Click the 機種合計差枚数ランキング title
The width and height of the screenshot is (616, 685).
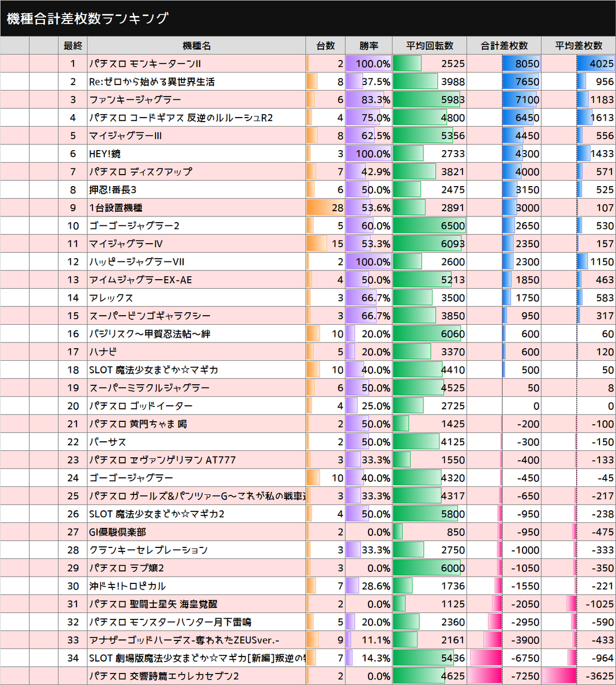coord(87,18)
